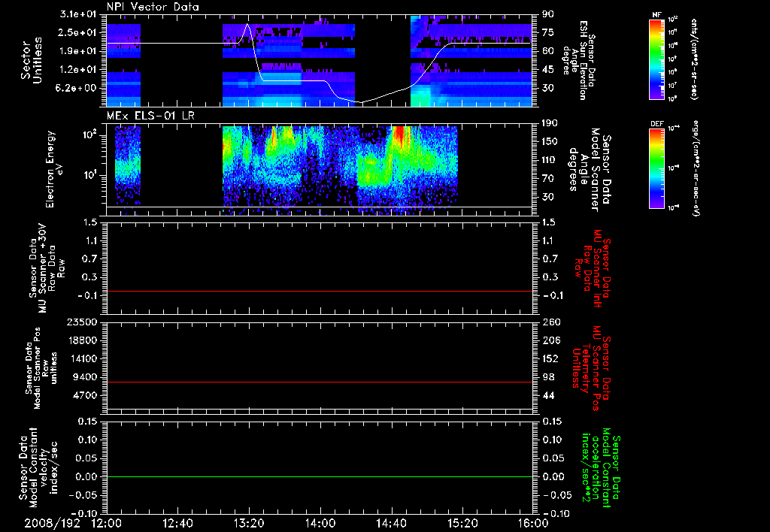This screenshot has height=532, width=770.
Task: Click the '206' telemetry tick value
Action: 550,340
